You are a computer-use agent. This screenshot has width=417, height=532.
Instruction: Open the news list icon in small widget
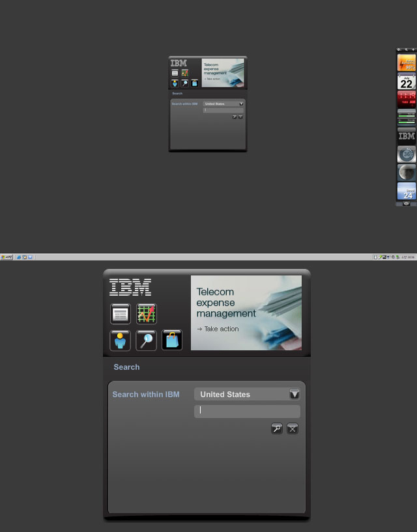pos(175,73)
